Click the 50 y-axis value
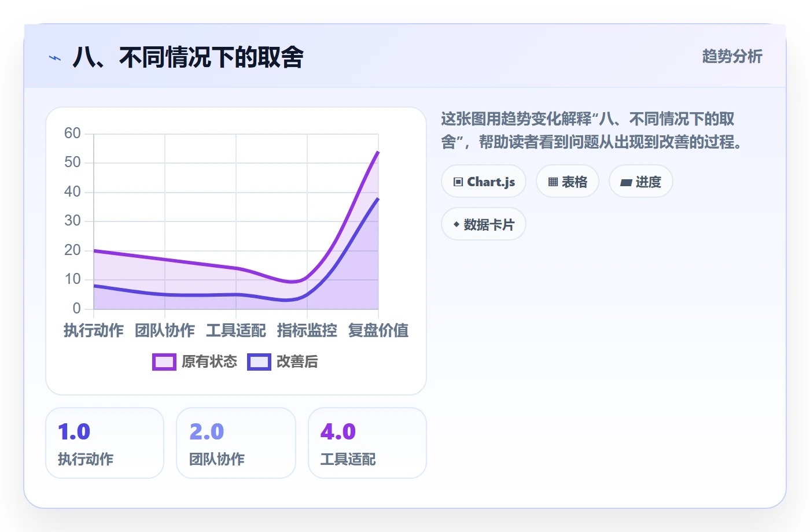810x532 pixels. point(72,162)
